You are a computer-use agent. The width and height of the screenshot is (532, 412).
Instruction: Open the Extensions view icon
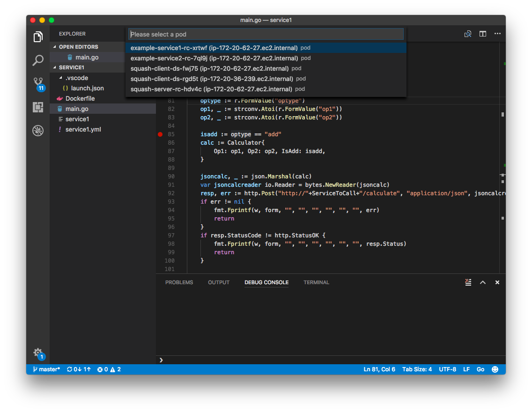(x=38, y=107)
